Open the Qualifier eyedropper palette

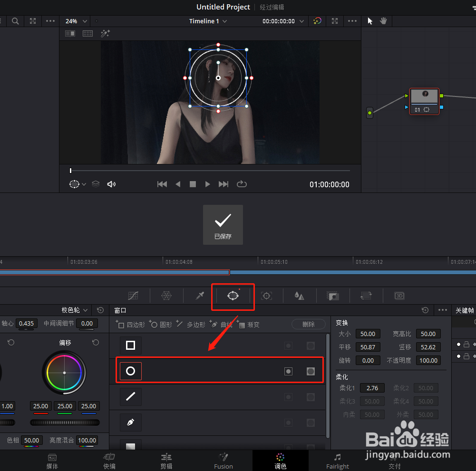click(x=200, y=296)
